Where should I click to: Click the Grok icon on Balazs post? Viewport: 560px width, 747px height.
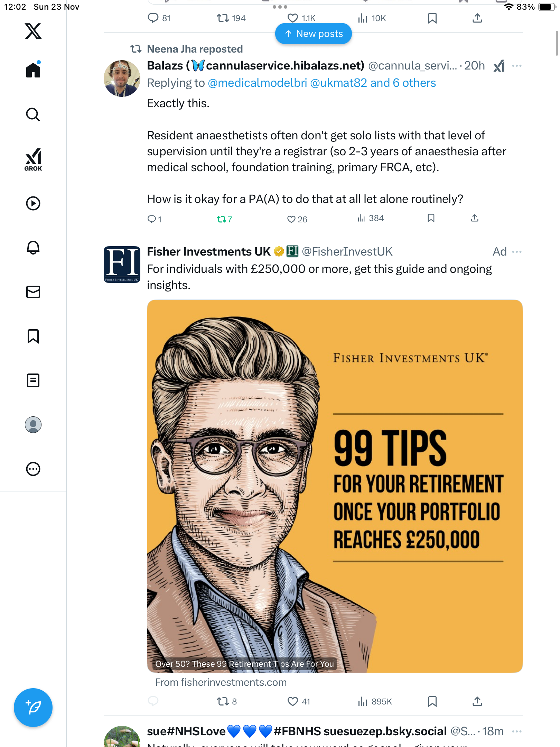499,66
